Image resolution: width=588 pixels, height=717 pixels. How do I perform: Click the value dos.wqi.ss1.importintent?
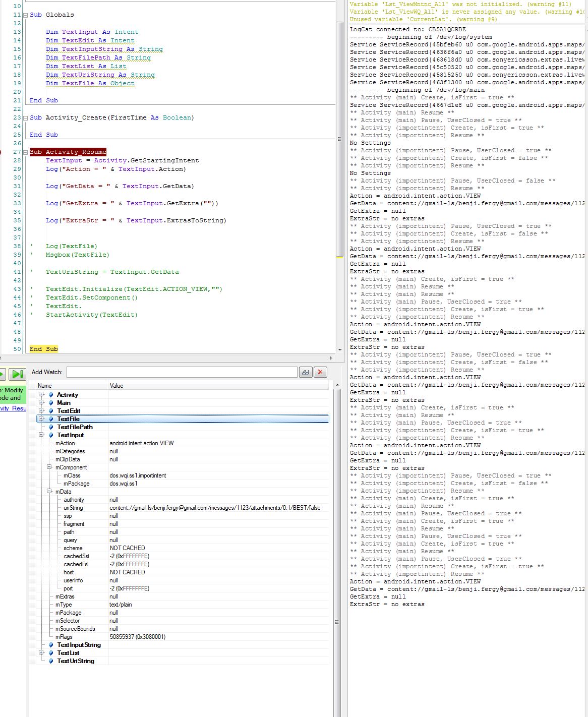point(138,475)
